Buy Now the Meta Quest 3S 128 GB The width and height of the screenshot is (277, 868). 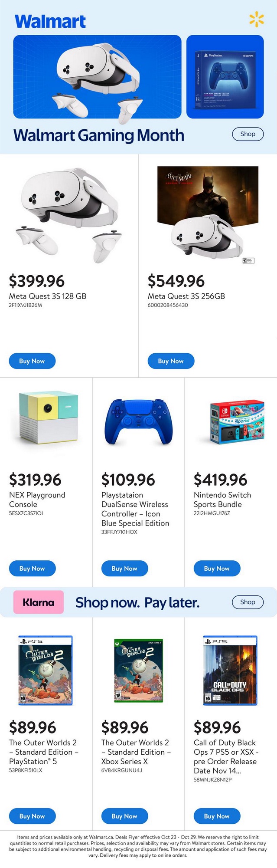32,361
